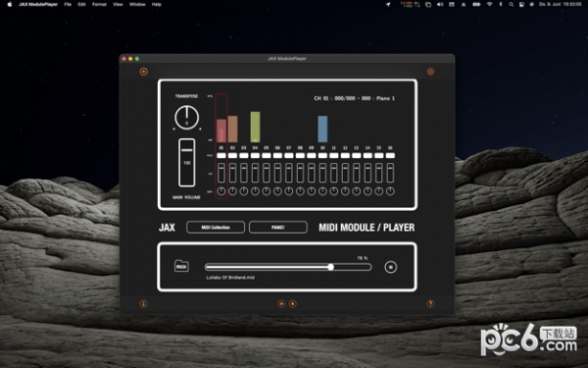Click the song position slider handle
Screen dimensions: 588x368
[330, 267]
